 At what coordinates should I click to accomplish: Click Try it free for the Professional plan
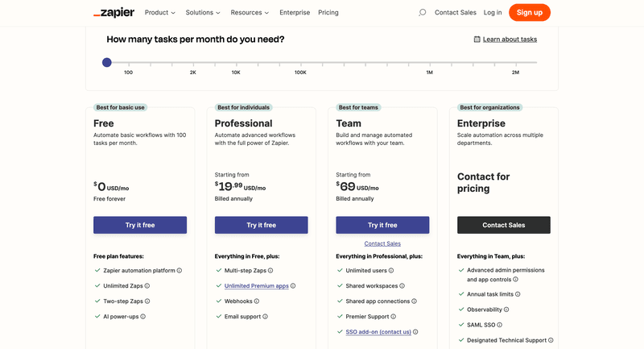tap(261, 225)
